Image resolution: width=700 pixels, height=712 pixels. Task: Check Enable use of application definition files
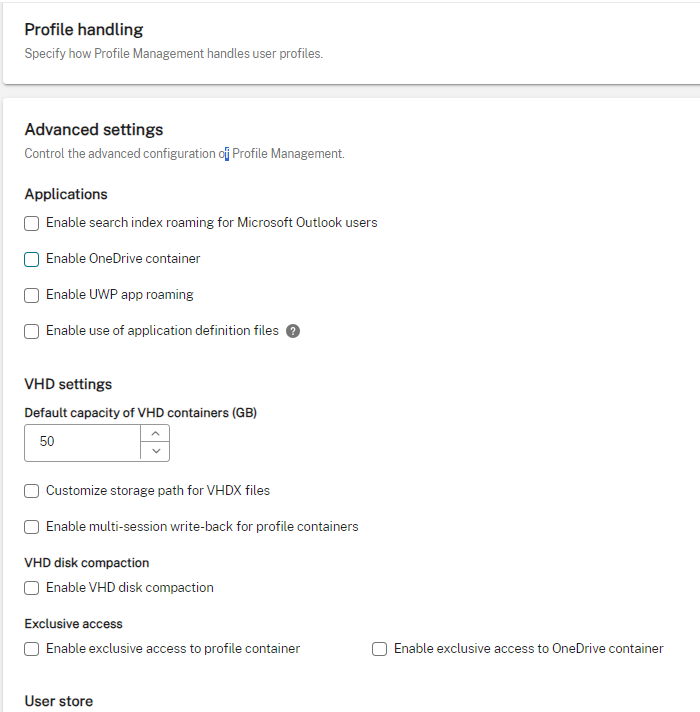pos(32,331)
